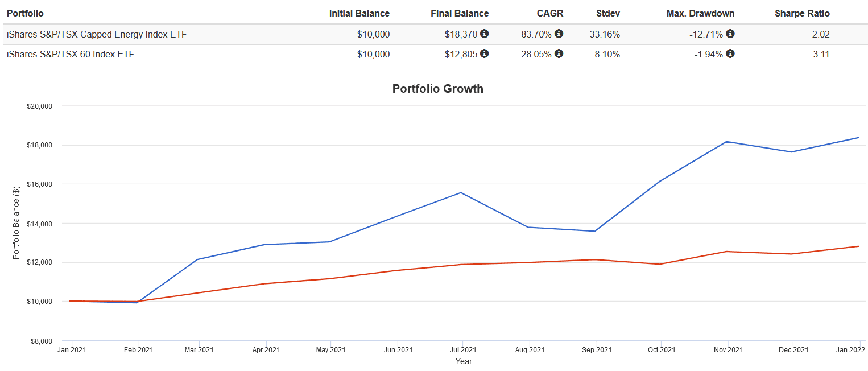Click the Portfolio Growth chart title
This screenshot has width=868, height=371.
pos(437,89)
